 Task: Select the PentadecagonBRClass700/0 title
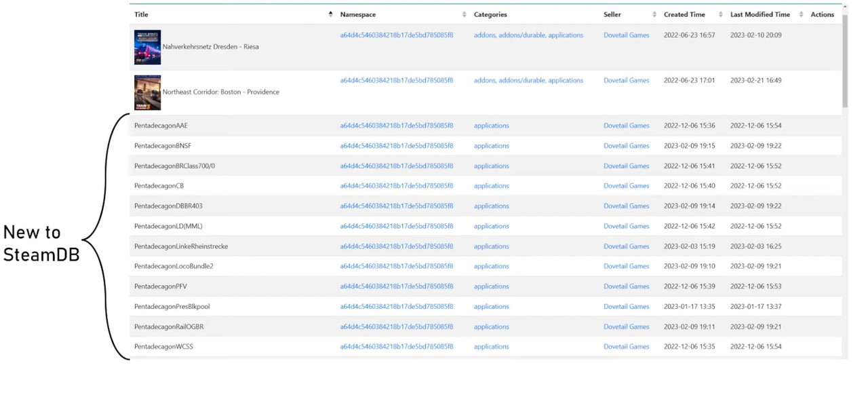click(175, 166)
